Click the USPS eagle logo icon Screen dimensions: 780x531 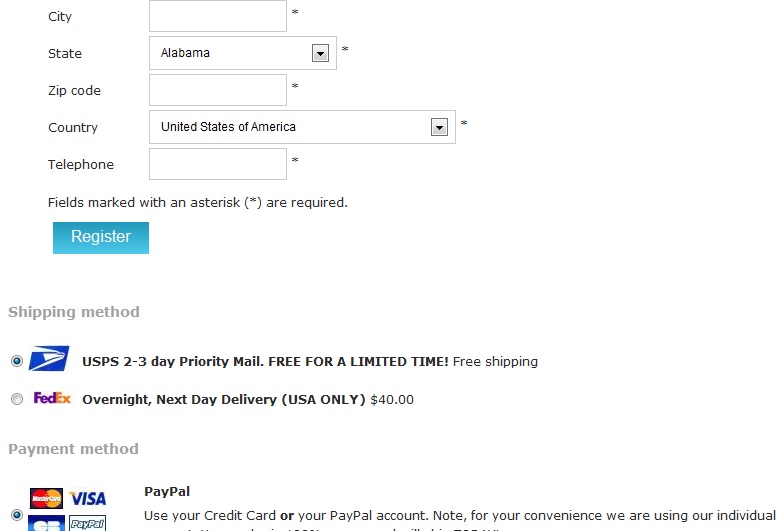pos(49,361)
